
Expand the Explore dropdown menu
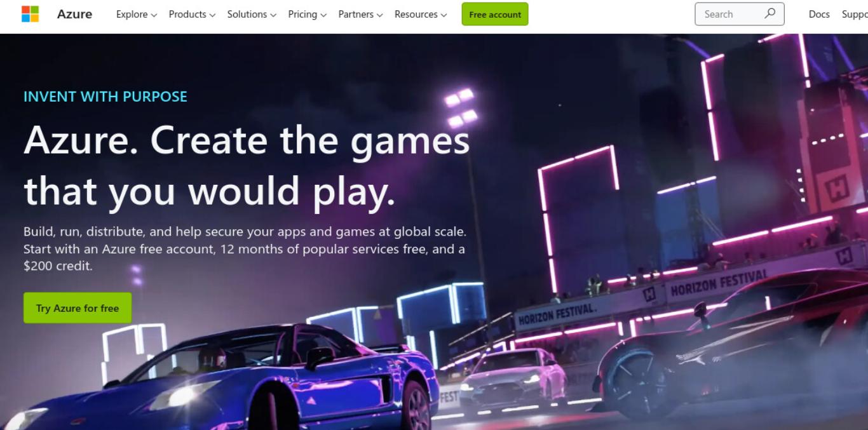pyautogui.click(x=137, y=14)
